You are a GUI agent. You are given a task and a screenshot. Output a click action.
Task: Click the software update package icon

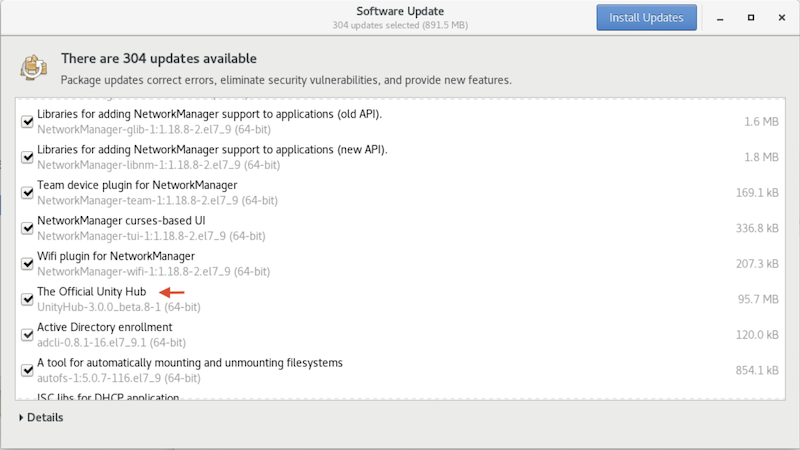tap(32, 68)
